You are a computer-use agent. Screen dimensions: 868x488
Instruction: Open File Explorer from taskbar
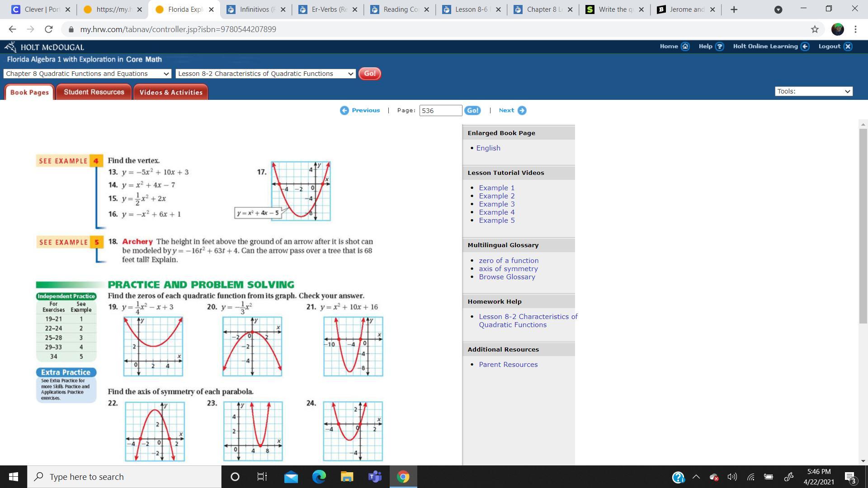coord(347,477)
